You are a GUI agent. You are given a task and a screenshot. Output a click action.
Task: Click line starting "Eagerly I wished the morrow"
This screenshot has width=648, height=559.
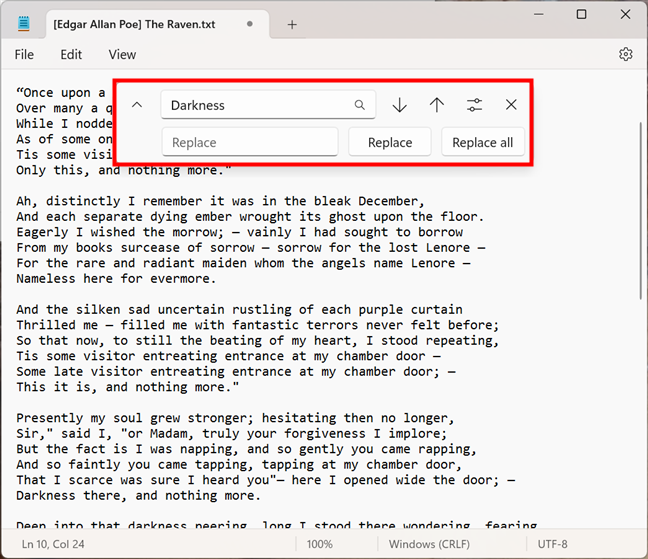pos(239,232)
